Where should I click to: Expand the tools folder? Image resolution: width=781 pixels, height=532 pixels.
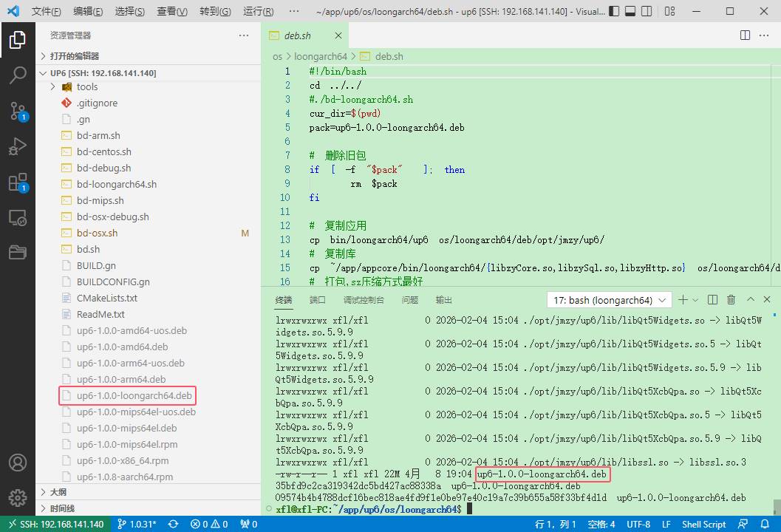click(86, 86)
